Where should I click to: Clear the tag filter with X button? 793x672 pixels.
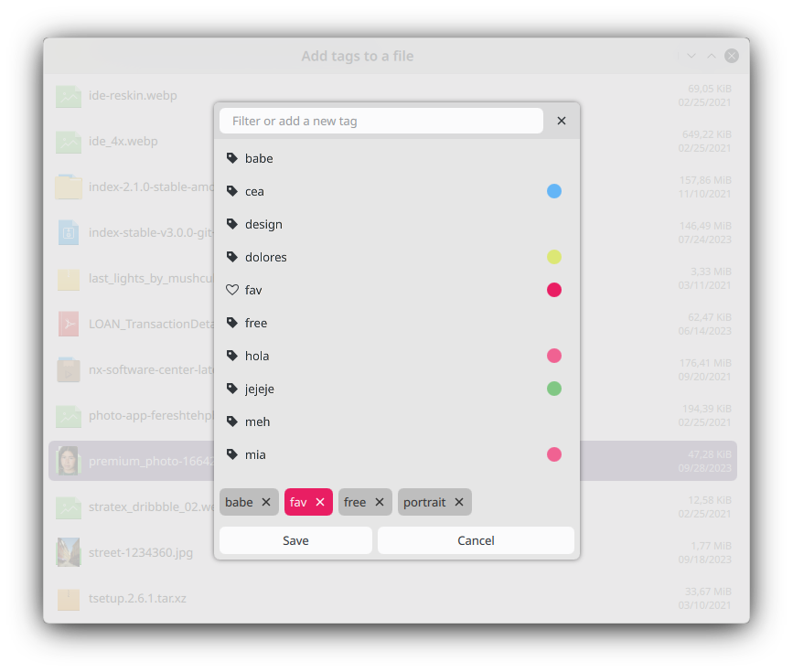[x=562, y=121]
